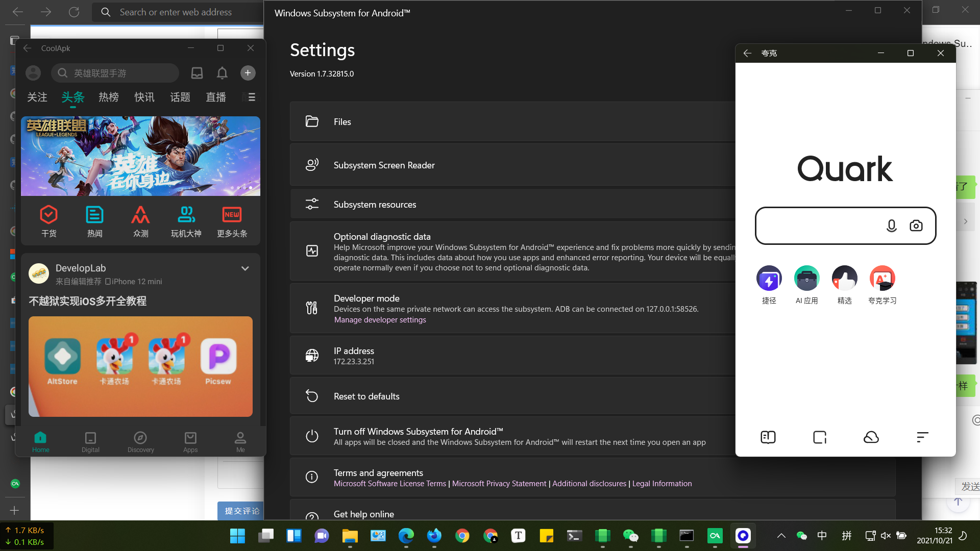Open Quark bottom menu icon

click(922, 437)
